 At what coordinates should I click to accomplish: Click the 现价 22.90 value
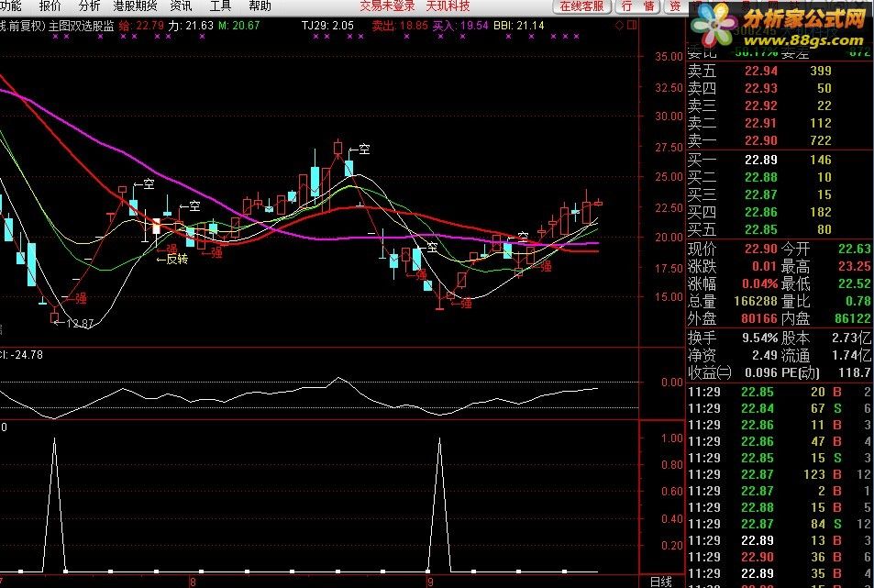[x=760, y=250]
